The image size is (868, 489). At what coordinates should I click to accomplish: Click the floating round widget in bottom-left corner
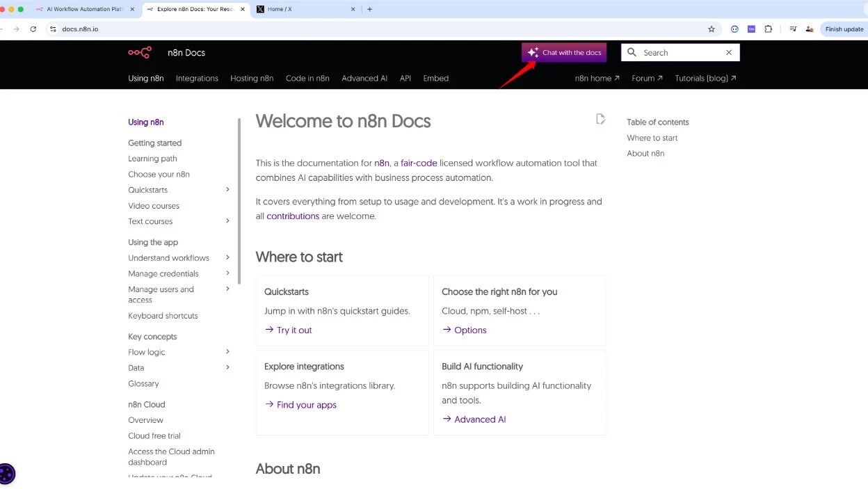point(6,474)
